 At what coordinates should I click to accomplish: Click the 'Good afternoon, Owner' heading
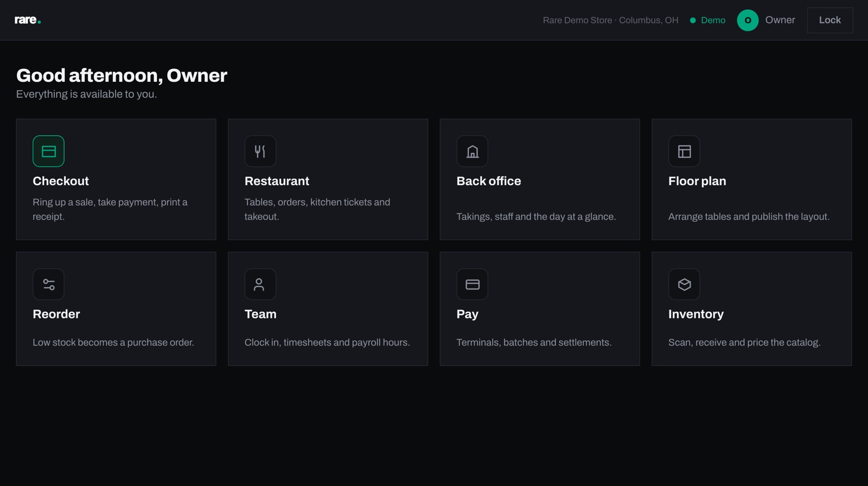[x=122, y=75]
